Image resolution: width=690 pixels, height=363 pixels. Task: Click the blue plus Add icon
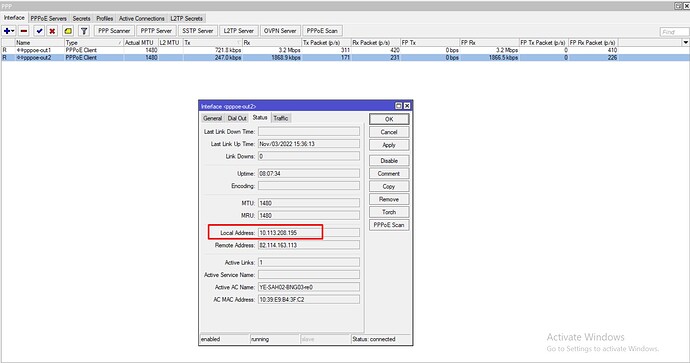pos(7,31)
